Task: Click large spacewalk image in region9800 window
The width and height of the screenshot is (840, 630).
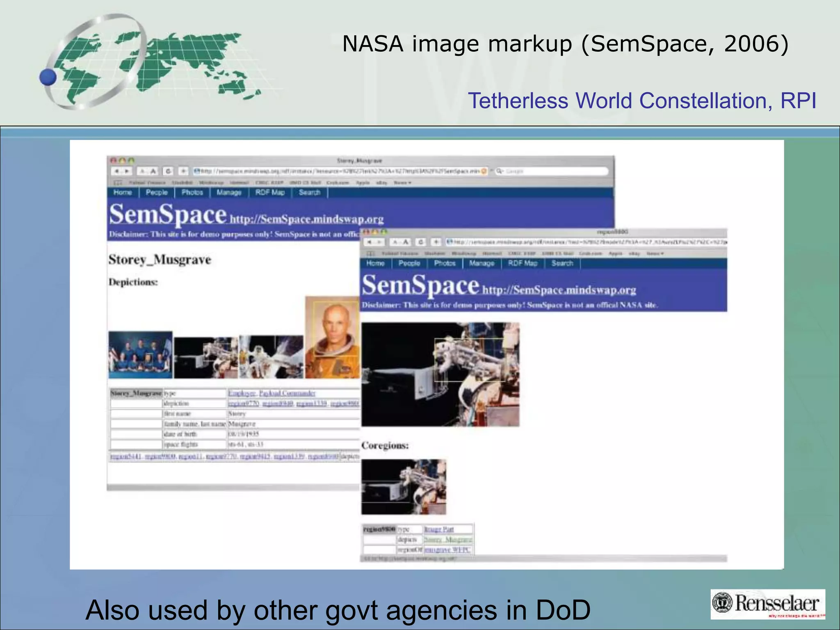Action: [441, 374]
